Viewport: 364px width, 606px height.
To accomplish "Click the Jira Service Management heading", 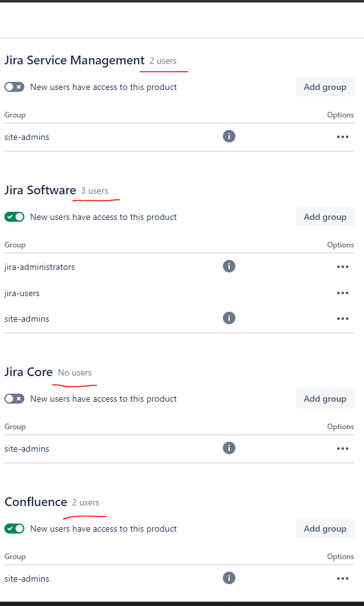I will pos(74,61).
